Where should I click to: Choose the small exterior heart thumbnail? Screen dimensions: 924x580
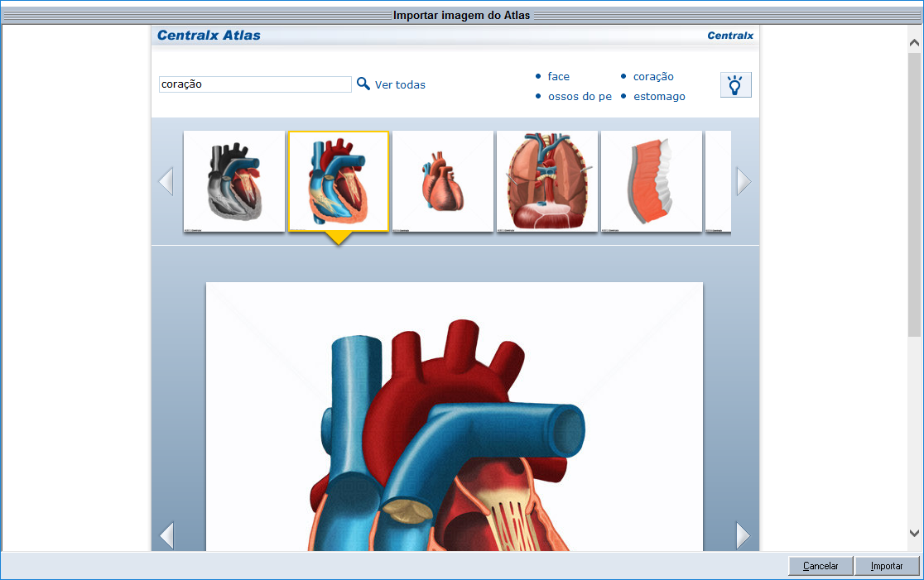(x=443, y=181)
